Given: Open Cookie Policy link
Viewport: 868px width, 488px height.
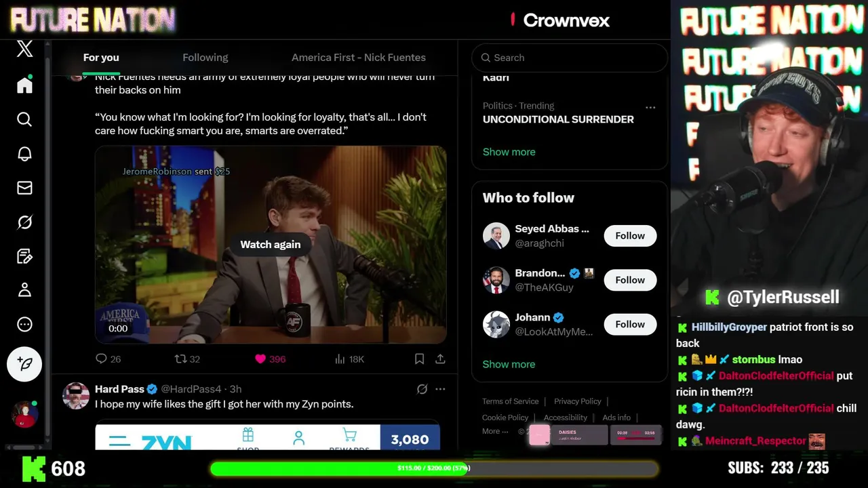Looking at the screenshot, I should click(505, 418).
